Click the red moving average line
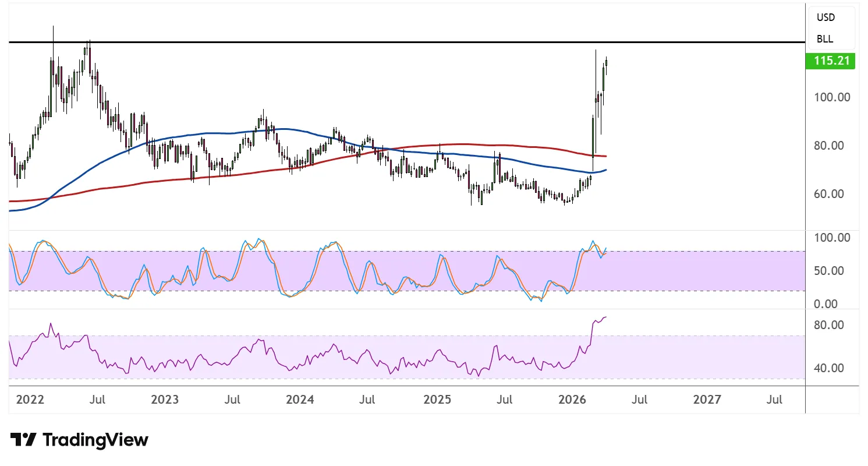 466,144
